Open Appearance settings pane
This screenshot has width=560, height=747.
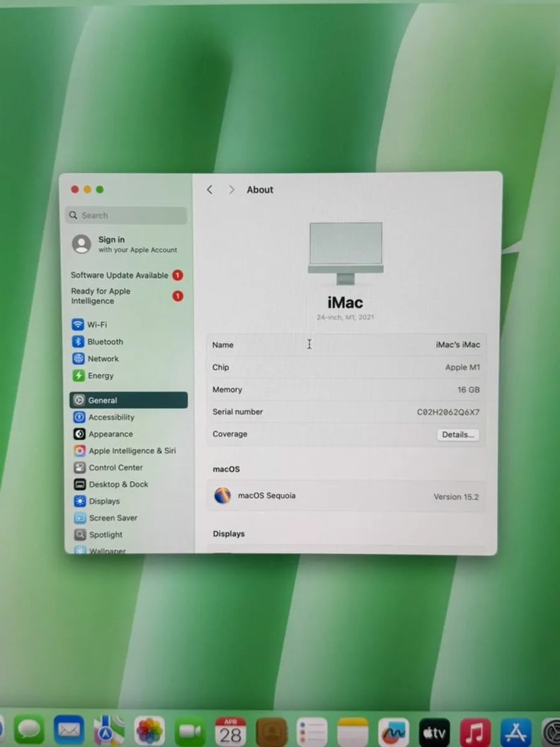click(x=110, y=434)
